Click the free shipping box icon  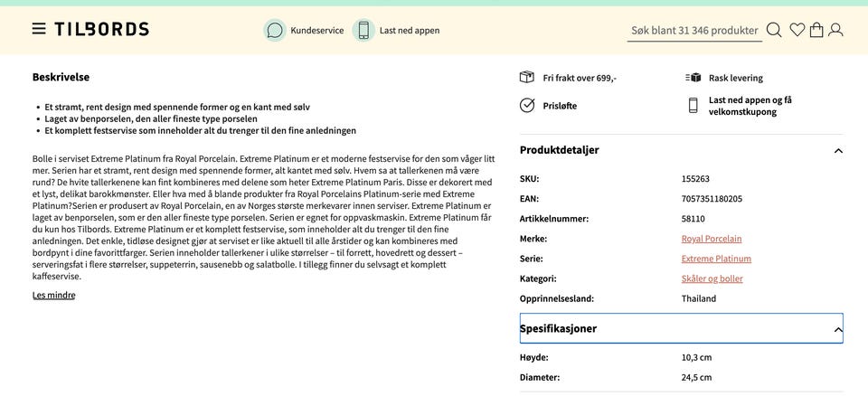[527, 78]
